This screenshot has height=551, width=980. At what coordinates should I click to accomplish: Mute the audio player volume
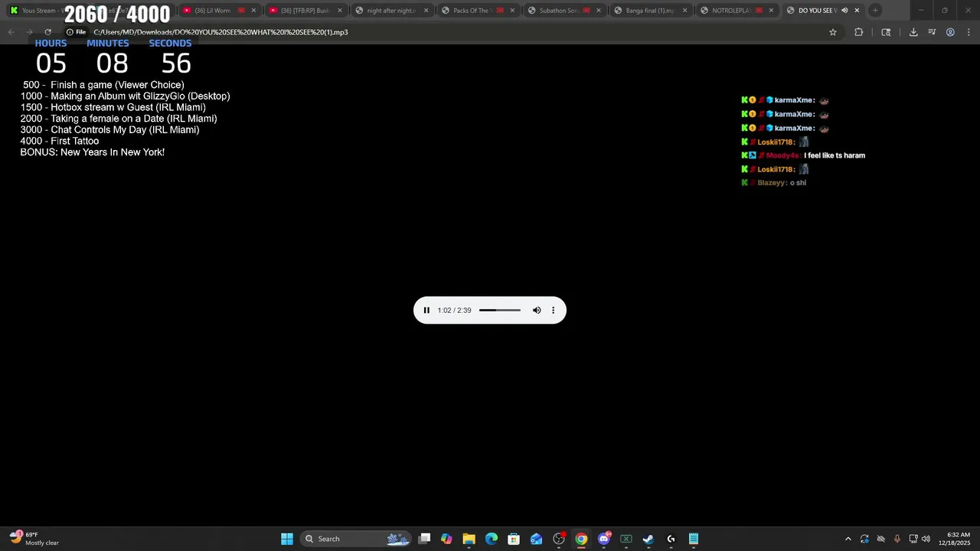click(x=537, y=310)
